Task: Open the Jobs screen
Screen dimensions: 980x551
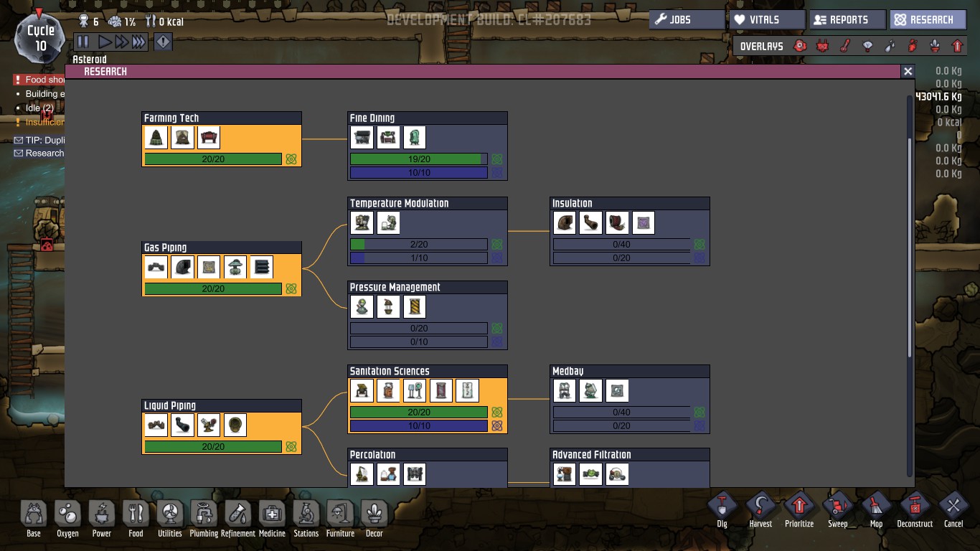Action: pyautogui.click(x=687, y=20)
